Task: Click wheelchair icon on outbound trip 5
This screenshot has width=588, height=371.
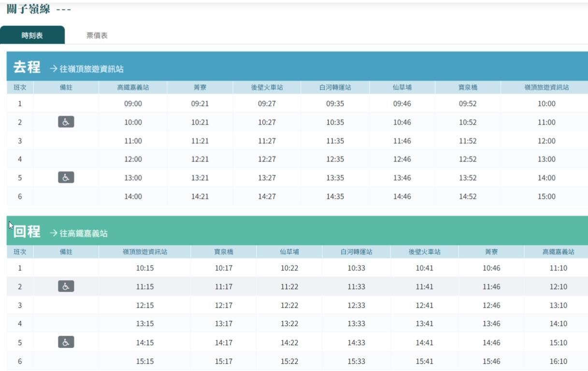Action: 66,178
